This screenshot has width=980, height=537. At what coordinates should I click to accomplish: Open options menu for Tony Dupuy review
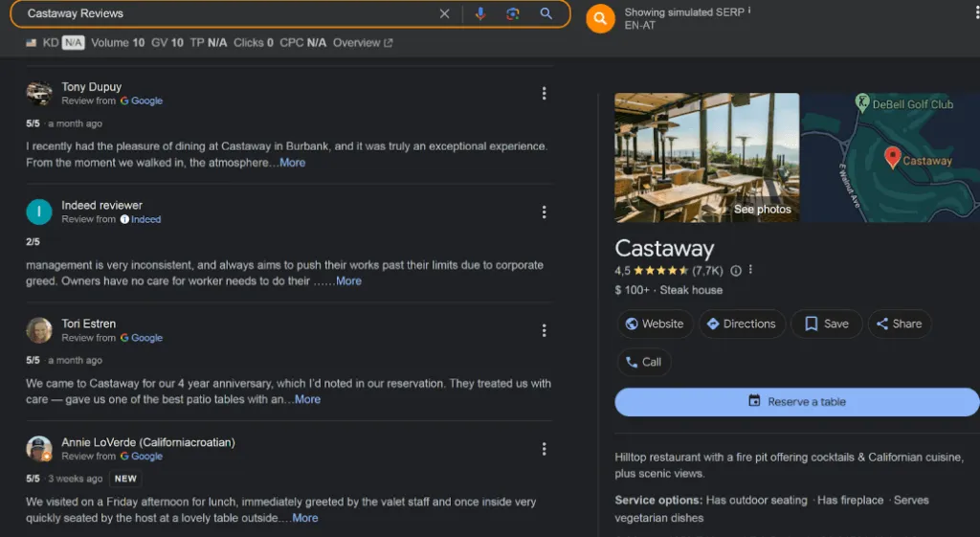pos(544,93)
